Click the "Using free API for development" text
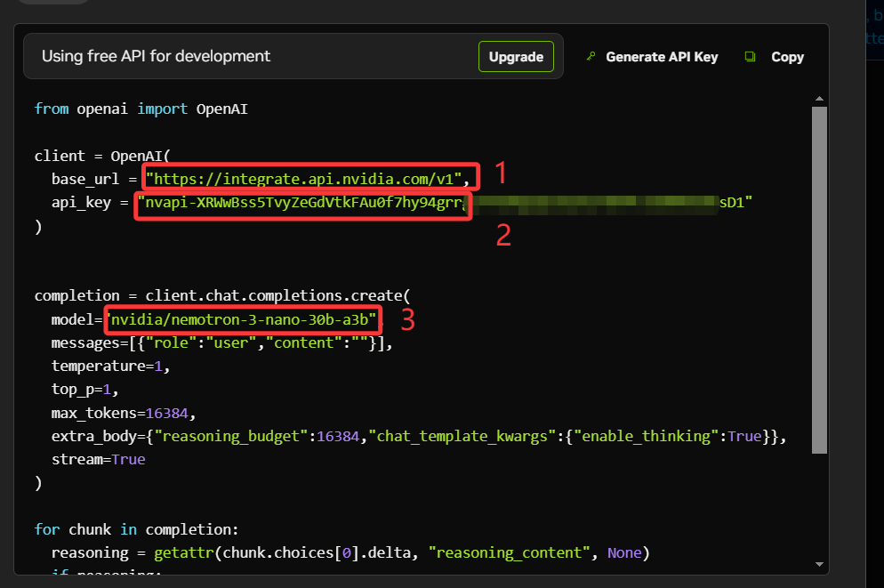 coord(156,56)
